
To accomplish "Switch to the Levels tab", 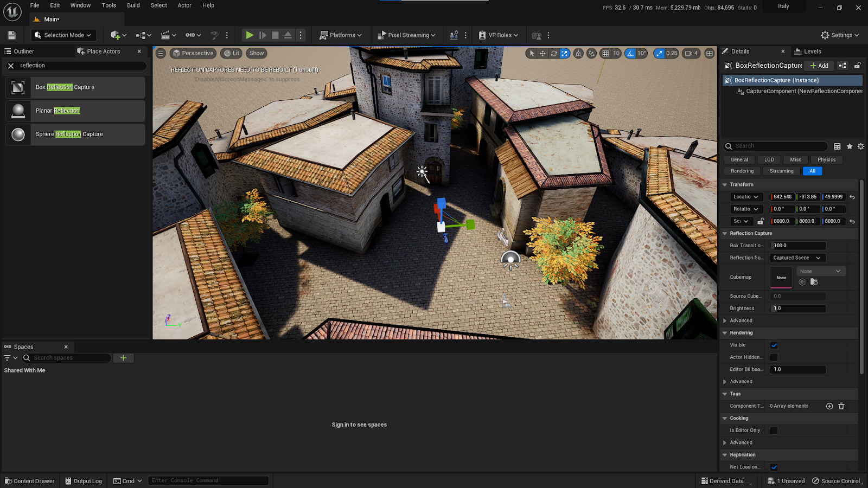I will tap(812, 52).
